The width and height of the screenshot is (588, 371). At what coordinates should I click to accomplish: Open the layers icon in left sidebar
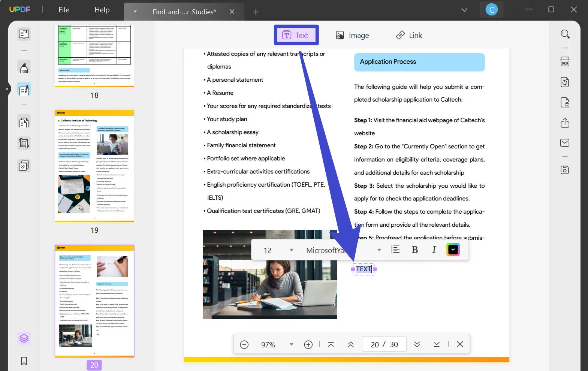(24, 338)
